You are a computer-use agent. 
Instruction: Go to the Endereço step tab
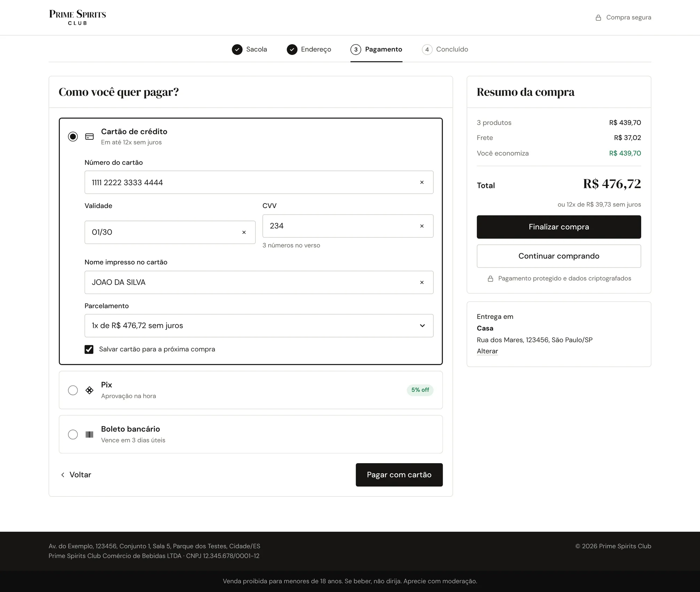[x=309, y=49]
